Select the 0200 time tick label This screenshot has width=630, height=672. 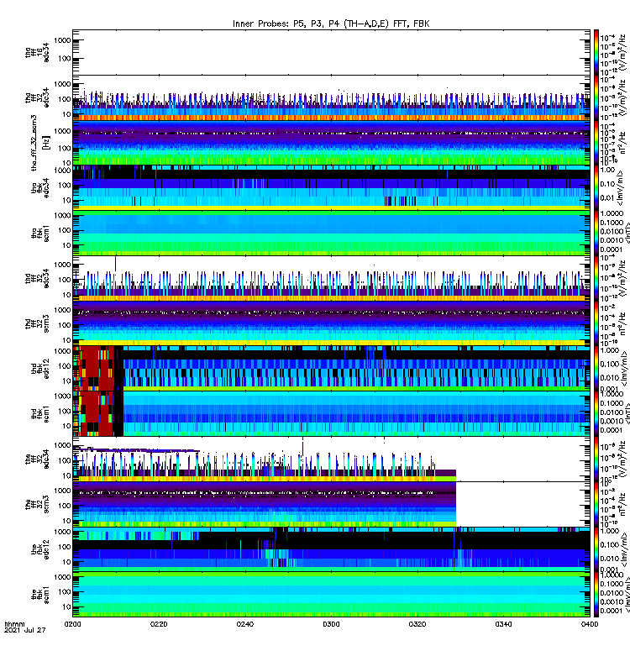72,624
